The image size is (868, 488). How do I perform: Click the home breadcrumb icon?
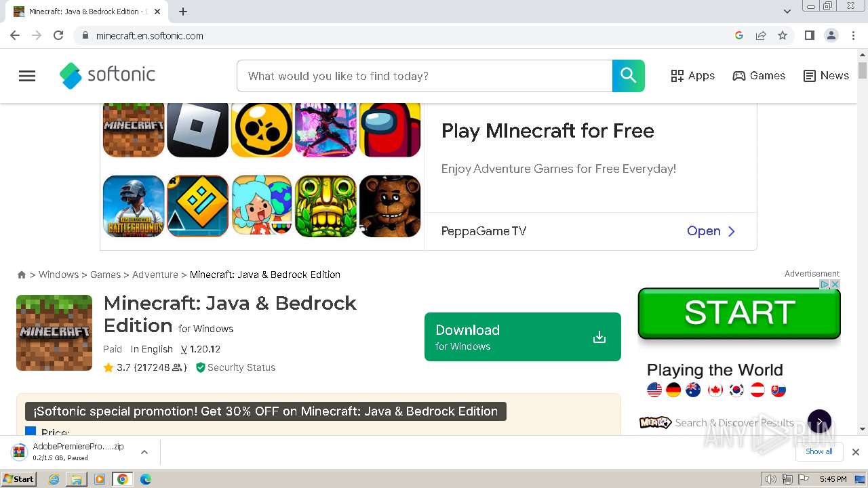pyautogui.click(x=22, y=274)
